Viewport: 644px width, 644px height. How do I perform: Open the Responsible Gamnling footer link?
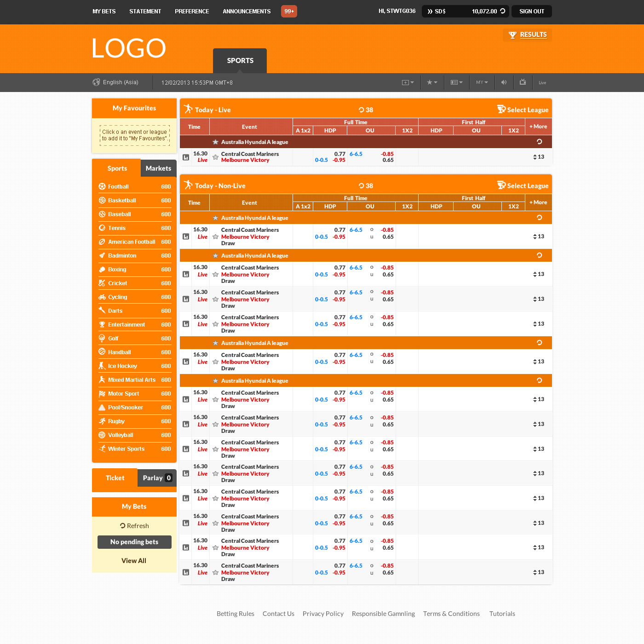383,614
